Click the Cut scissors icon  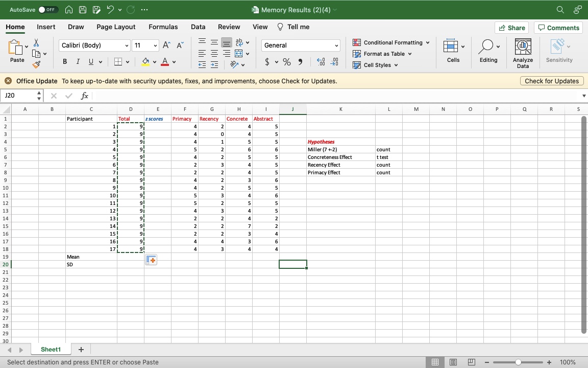tap(36, 42)
